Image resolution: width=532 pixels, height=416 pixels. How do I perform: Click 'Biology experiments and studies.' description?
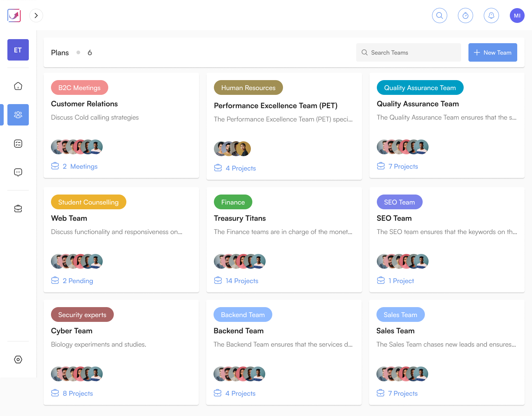[99, 344]
